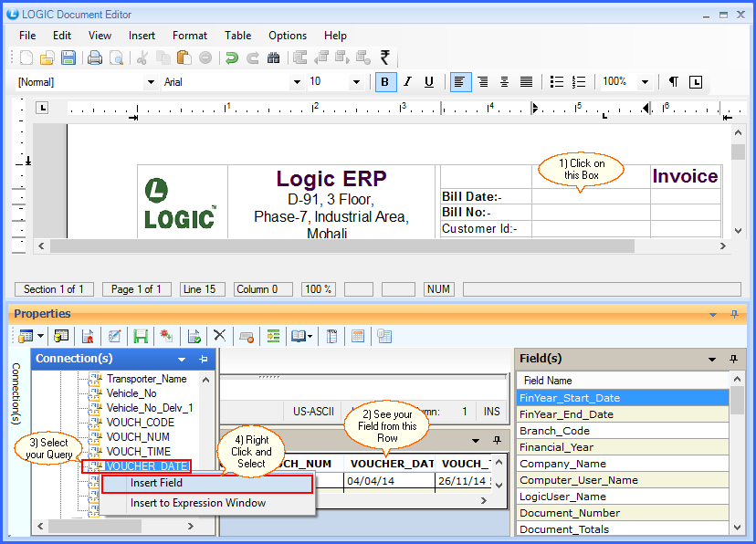Click the black X delete icon in Properties toolbar

coord(220,335)
